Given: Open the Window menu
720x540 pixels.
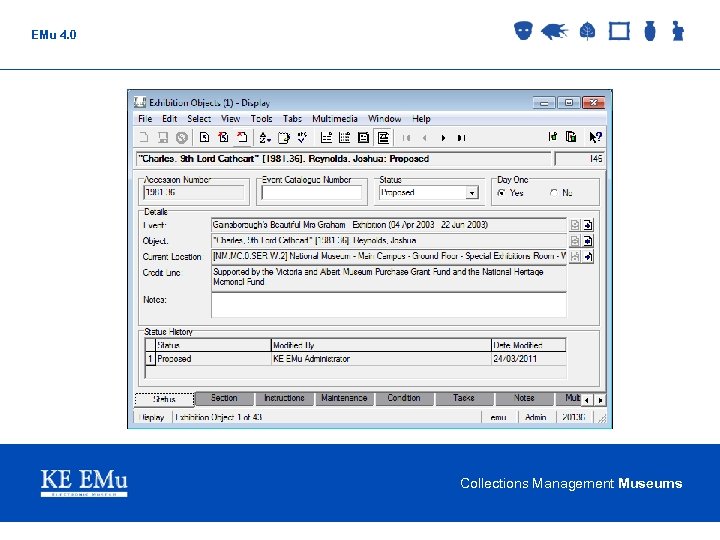Looking at the screenshot, I should click(x=385, y=119).
